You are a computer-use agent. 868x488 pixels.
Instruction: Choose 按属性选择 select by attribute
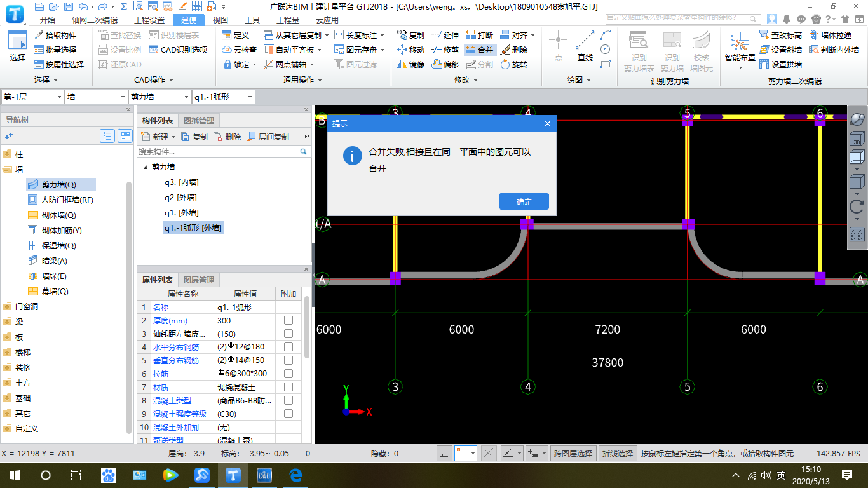[59, 64]
